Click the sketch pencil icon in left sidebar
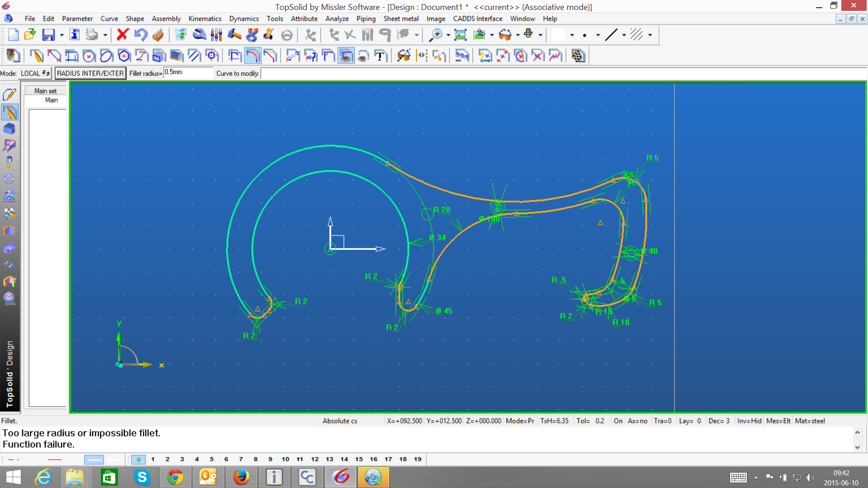 [9, 95]
